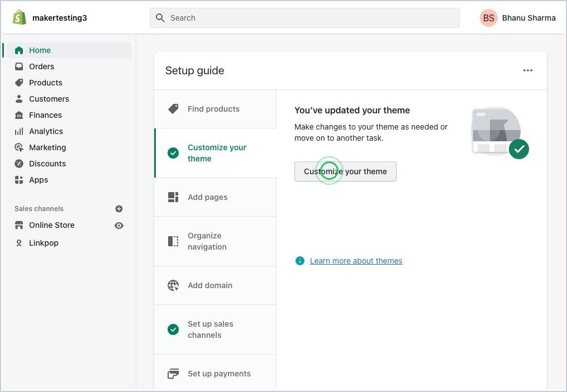Open the Marketing target icon
The image size is (567, 392).
(x=19, y=147)
